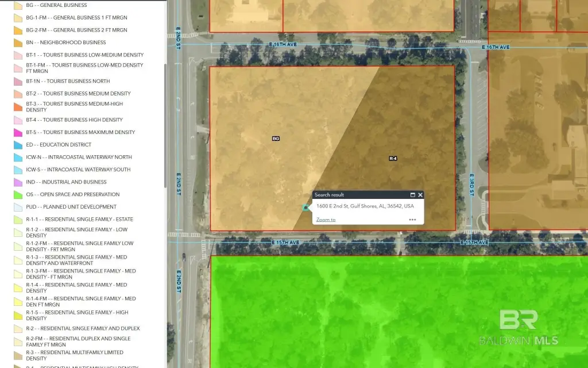Select the OS Open Space and Preservation swatch
This screenshot has height=368, width=588.
[x=18, y=195]
